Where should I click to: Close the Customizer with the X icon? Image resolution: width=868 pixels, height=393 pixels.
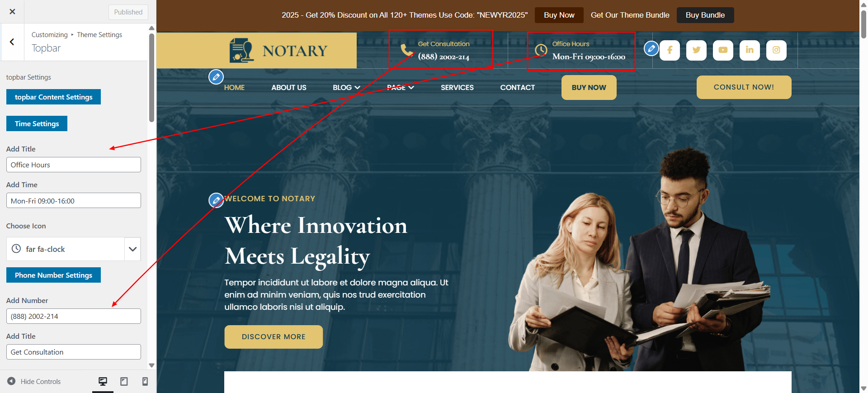(x=12, y=12)
